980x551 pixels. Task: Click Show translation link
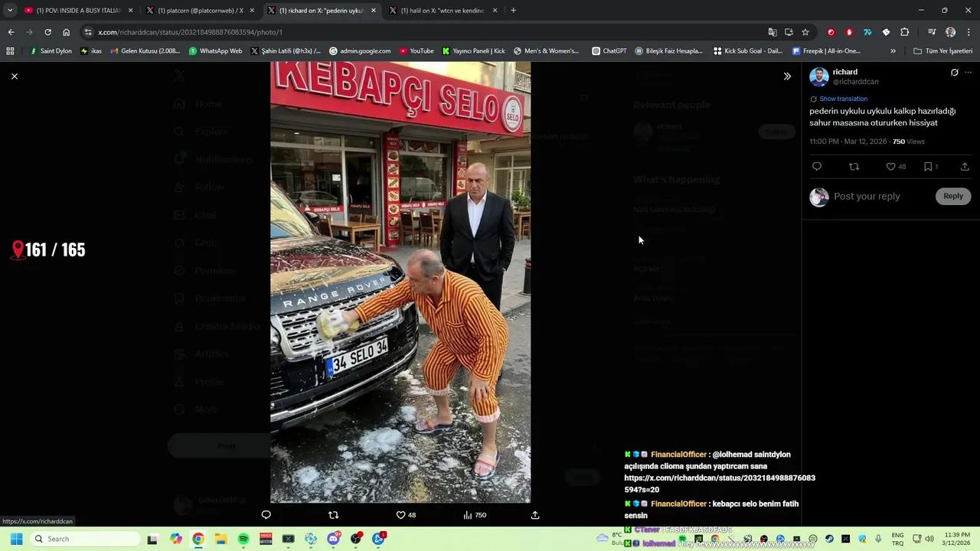[x=843, y=99]
